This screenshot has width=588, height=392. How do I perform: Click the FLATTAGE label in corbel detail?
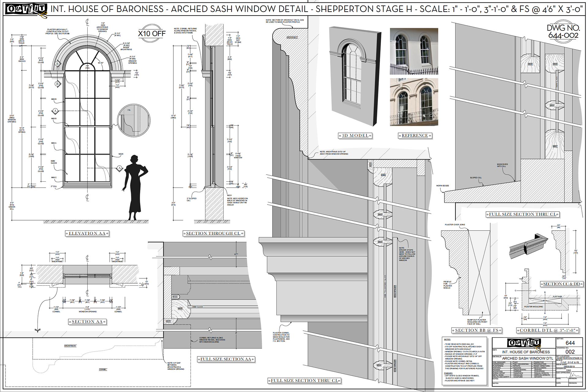(x=557, y=296)
